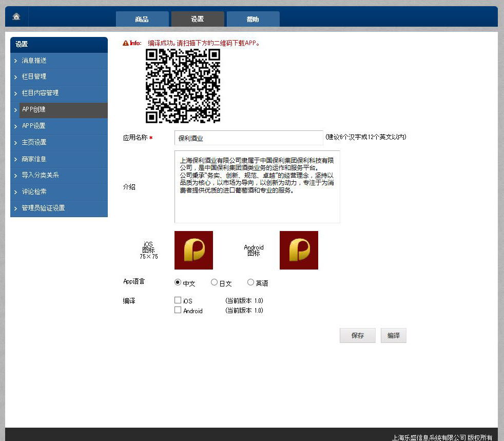Open 评论检索 in the sidebar
504x441 pixels.
pos(59,192)
